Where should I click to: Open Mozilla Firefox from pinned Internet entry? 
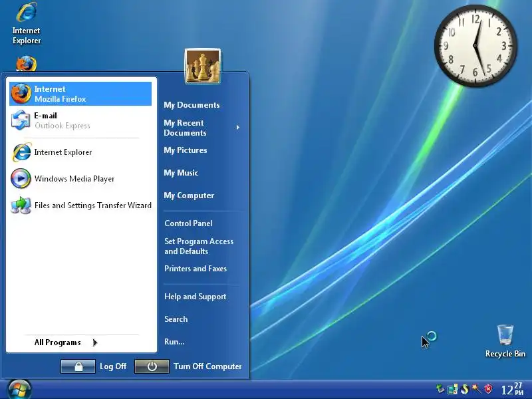[80, 94]
